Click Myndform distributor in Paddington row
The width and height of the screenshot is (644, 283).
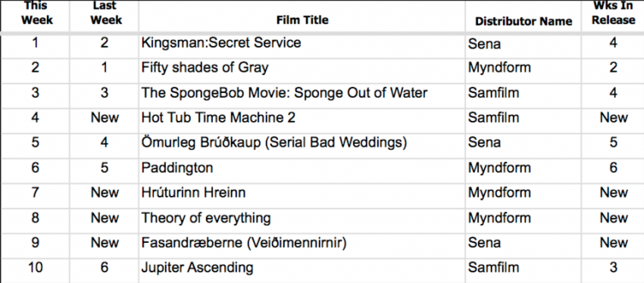499,168
